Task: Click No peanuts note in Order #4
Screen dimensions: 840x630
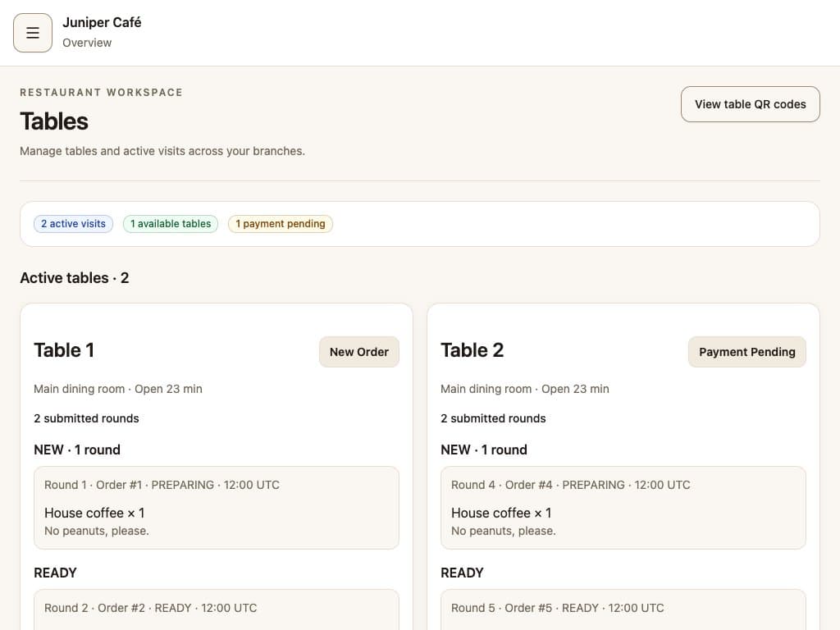Action: 504,531
